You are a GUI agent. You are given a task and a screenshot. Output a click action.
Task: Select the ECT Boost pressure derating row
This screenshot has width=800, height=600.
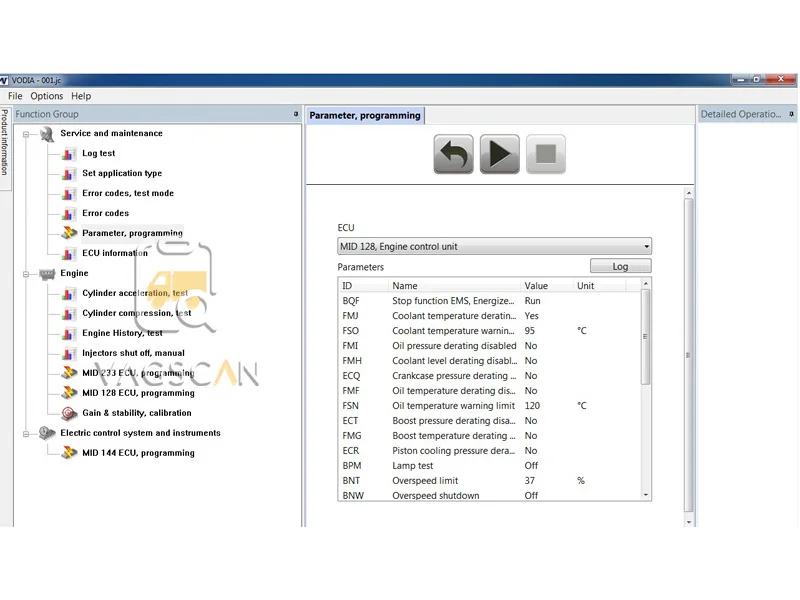coord(490,420)
